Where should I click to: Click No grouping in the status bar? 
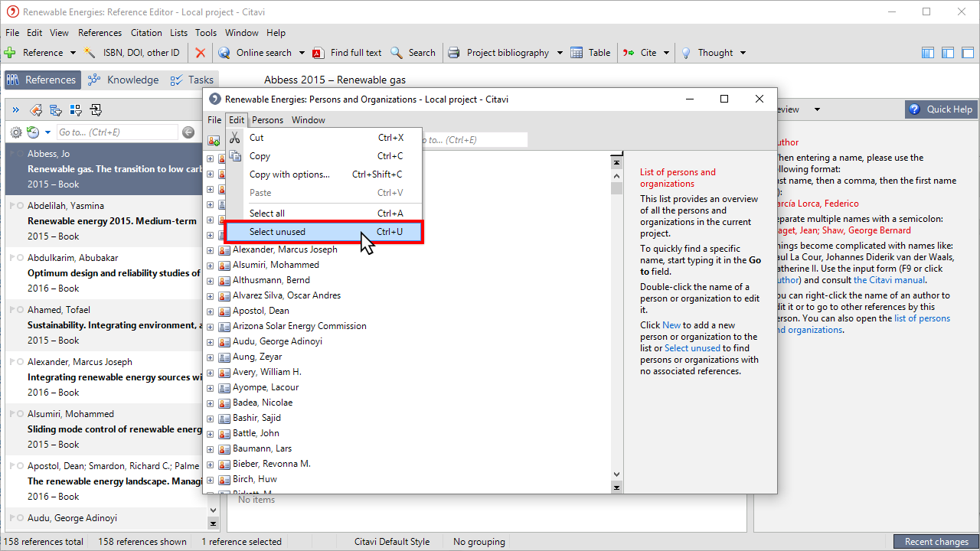pyautogui.click(x=479, y=542)
